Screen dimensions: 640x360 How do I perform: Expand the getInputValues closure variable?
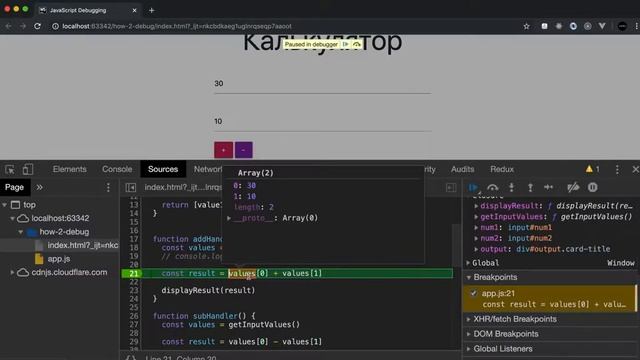[476, 217]
